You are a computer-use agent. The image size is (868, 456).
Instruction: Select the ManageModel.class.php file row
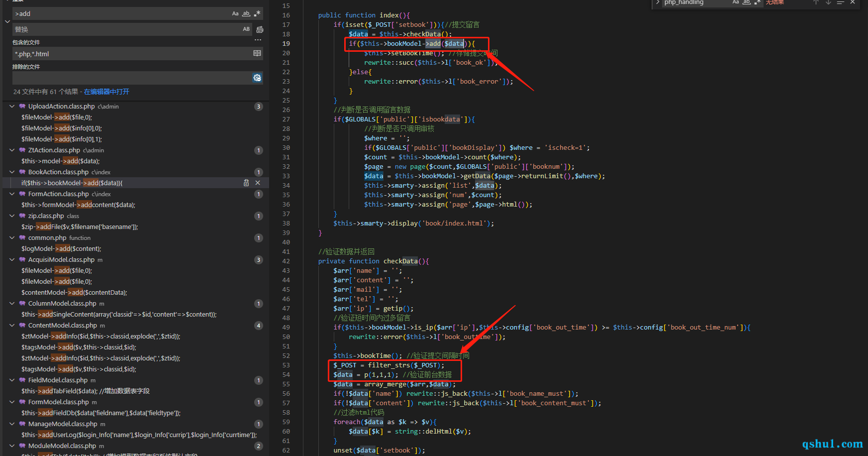click(x=136, y=424)
